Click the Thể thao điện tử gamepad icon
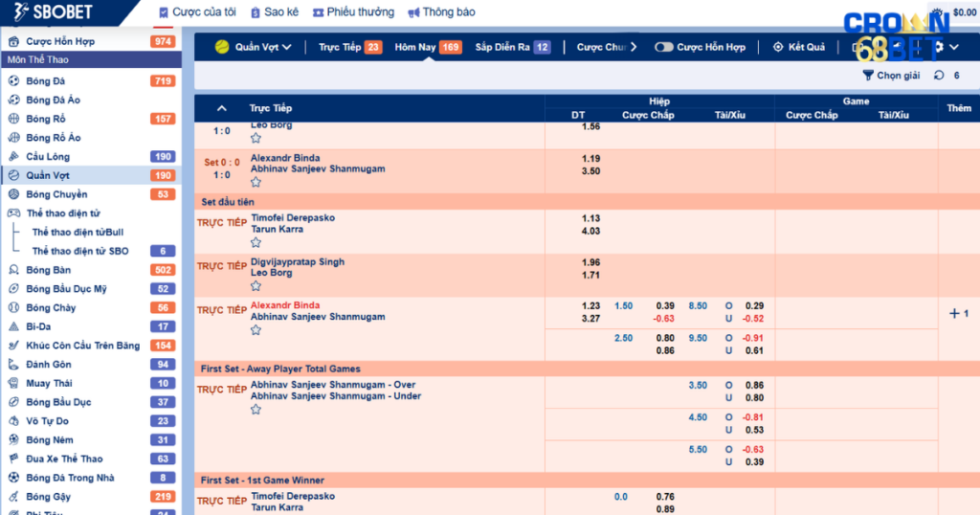The width and height of the screenshot is (980, 515). pyautogui.click(x=13, y=213)
